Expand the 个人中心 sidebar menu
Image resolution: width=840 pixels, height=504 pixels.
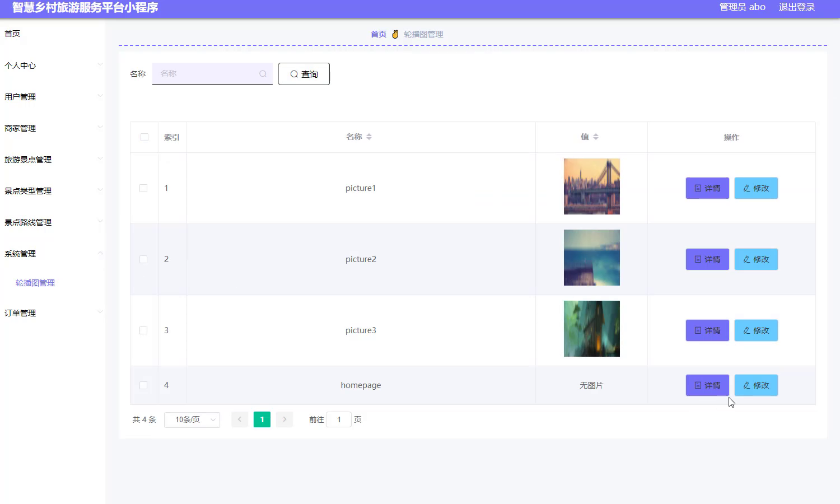pyautogui.click(x=53, y=66)
